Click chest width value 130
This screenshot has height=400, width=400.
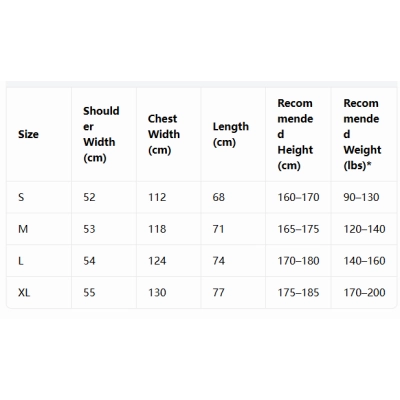point(157,293)
